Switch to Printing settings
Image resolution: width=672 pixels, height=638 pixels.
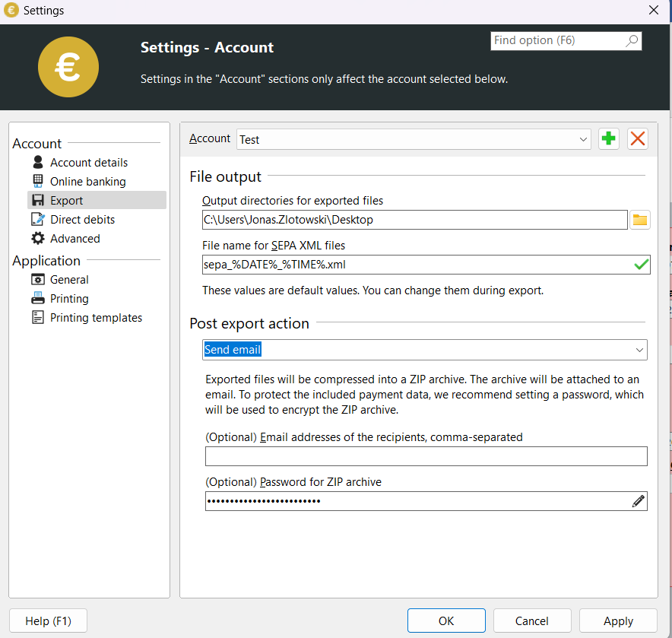point(69,298)
